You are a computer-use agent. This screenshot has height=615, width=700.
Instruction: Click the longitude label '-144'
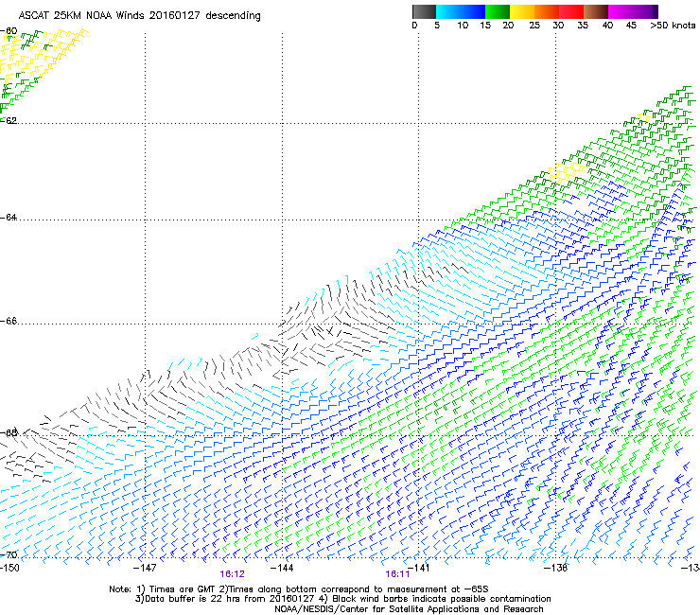point(282,568)
